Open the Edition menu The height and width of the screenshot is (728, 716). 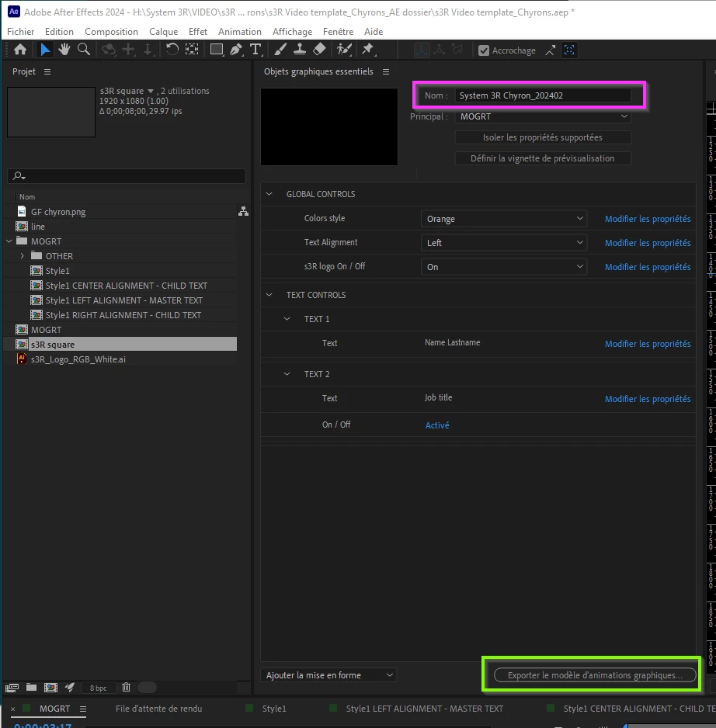(x=59, y=32)
